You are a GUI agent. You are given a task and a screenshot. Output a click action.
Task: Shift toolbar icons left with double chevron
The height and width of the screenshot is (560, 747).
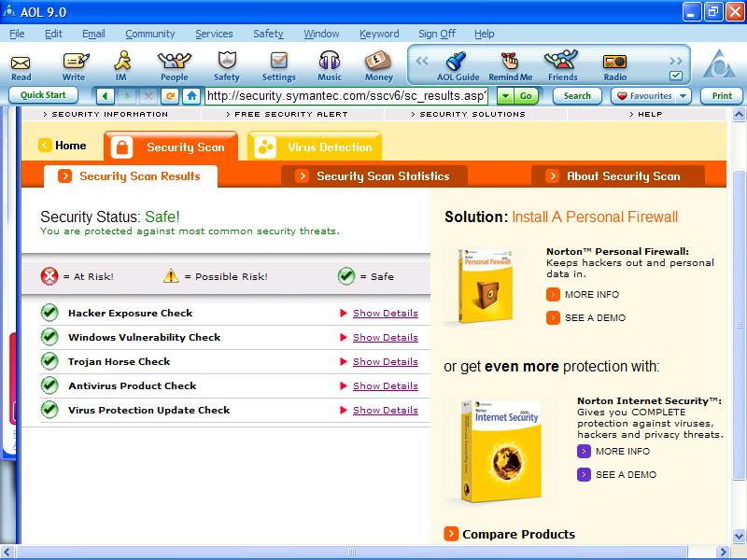pos(422,61)
